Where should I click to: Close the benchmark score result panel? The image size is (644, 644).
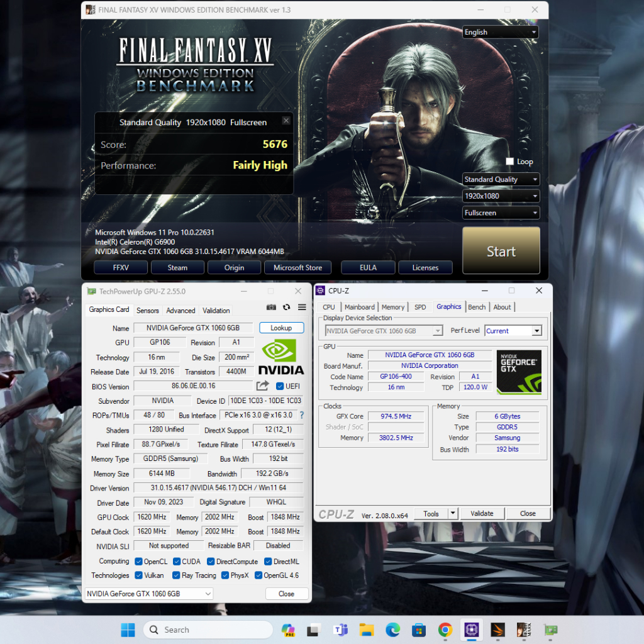tap(286, 121)
